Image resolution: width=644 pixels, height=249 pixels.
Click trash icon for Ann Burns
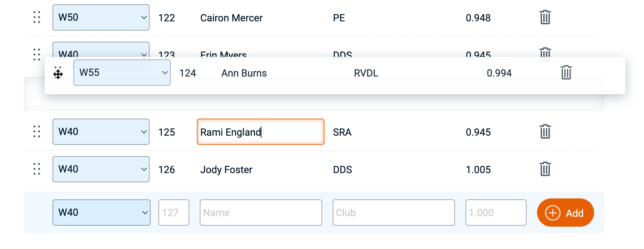click(x=566, y=73)
